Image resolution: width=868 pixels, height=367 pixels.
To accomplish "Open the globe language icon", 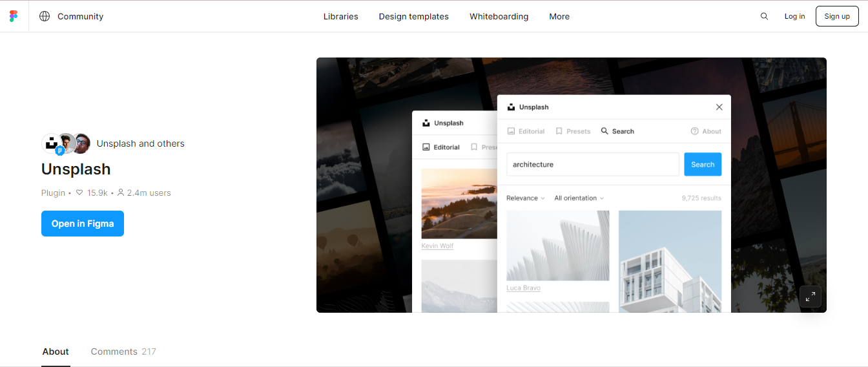I will click(45, 16).
